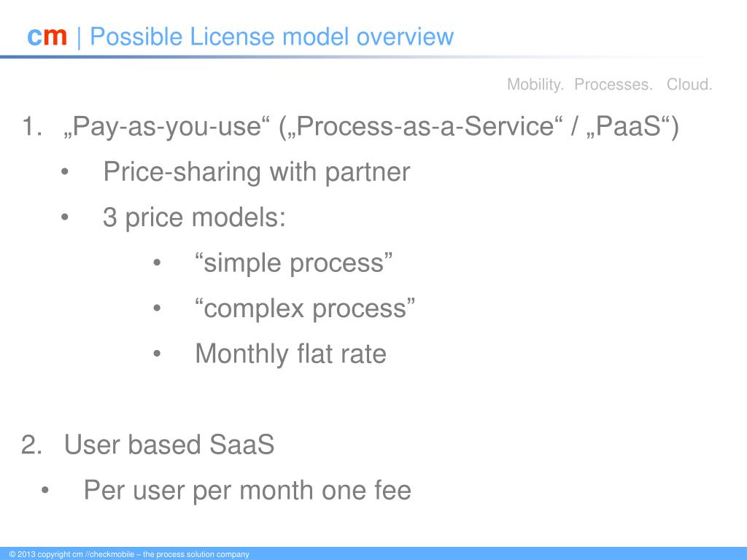The width and height of the screenshot is (747, 560).
Task: Click the 'Cloud.' tagline word
Action: tap(689, 85)
